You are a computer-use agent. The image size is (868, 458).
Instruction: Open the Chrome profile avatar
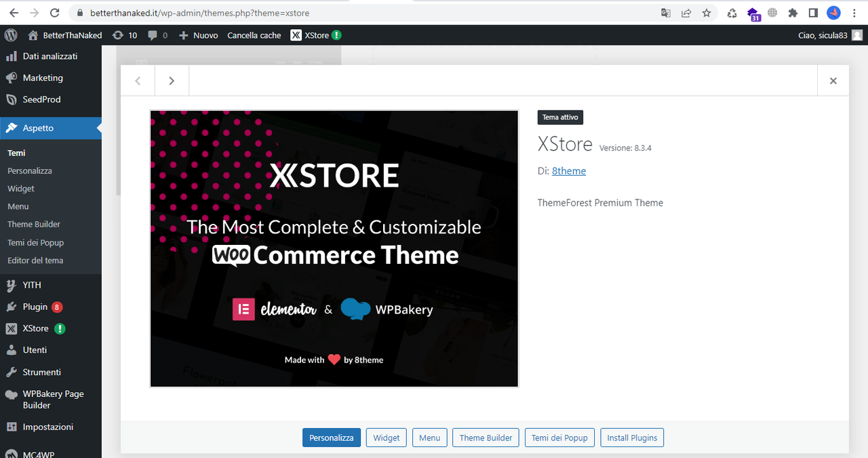tap(833, 13)
